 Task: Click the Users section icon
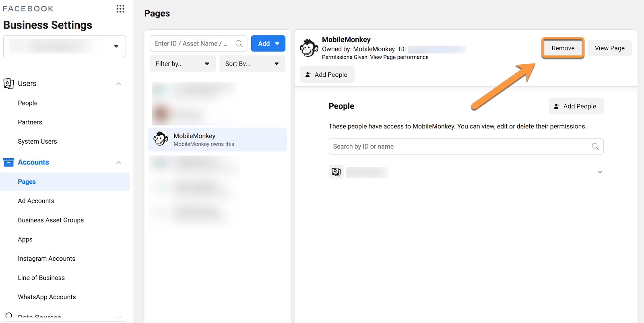coord(8,83)
